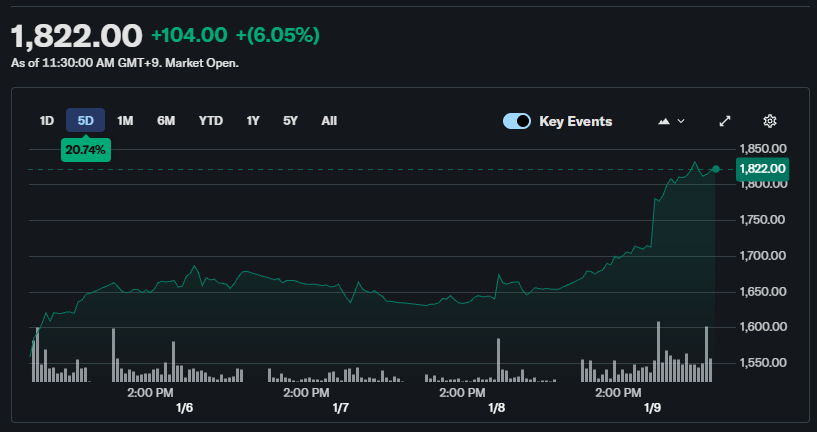
Task: Click the 1/8 date label
Action: [x=497, y=408]
